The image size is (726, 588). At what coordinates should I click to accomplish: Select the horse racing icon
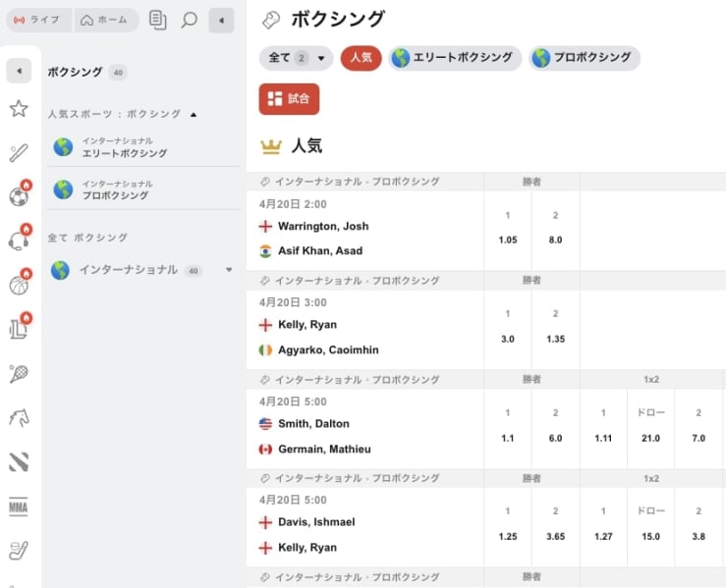(x=19, y=418)
